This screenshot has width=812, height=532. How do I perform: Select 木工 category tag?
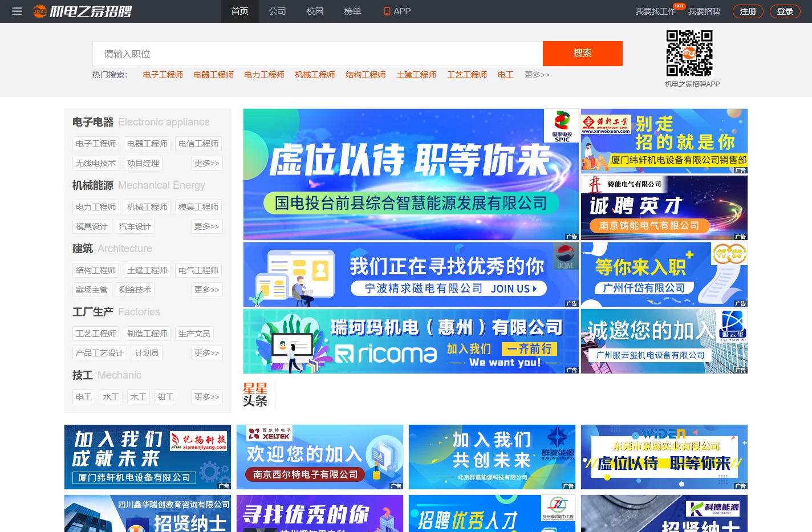[x=139, y=397]
